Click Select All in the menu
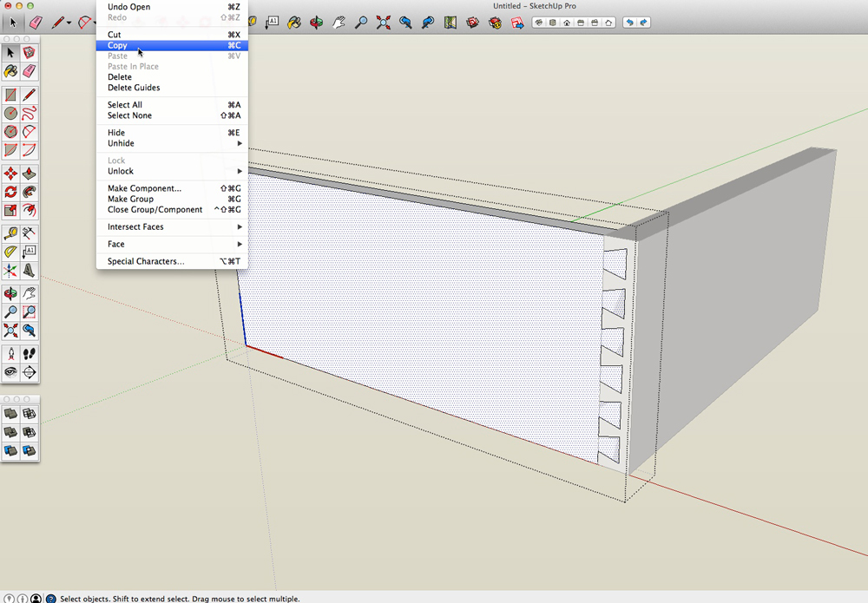 pyautogui.click(x=125, y=105)
